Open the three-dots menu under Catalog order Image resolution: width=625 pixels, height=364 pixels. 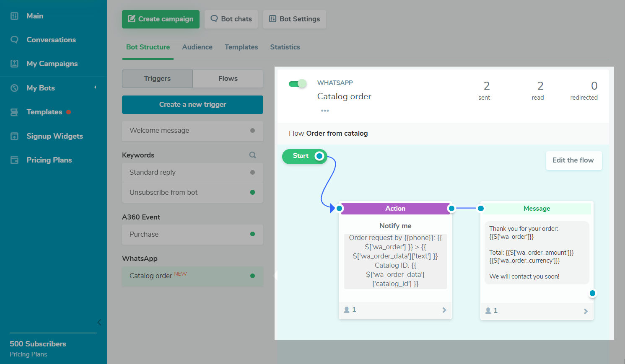[x=325, y=111]
